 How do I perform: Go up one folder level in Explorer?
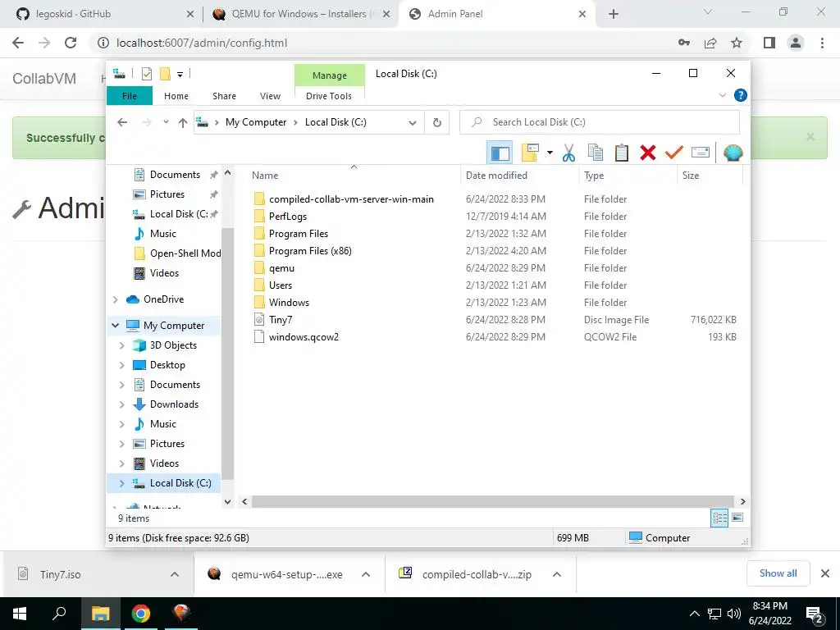183,123
